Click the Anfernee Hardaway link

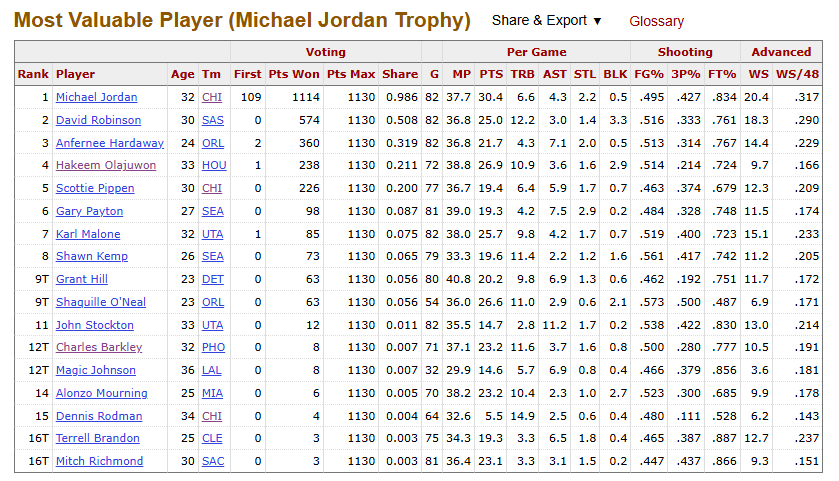[x=110, y=143]
